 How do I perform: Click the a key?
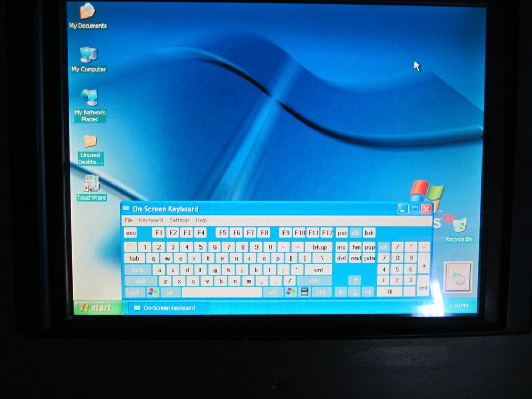pos(159,270)
